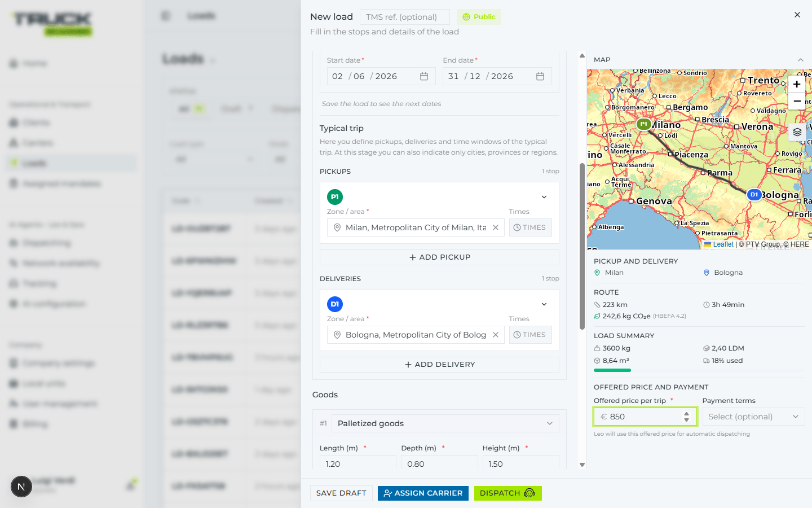Screen dimensions: 812x508
Task: Zoom out on the map
Action: click(797, 101)
